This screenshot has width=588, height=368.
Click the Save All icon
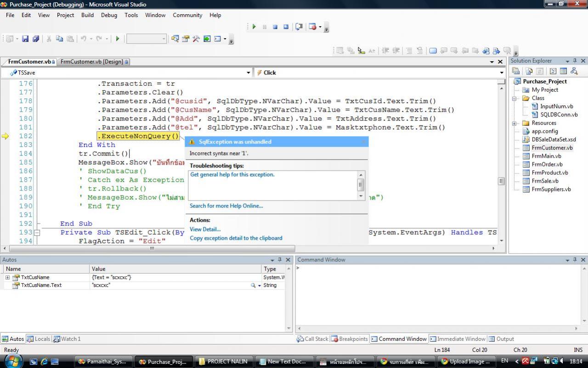pyautogui.click(x=35, y=39)
